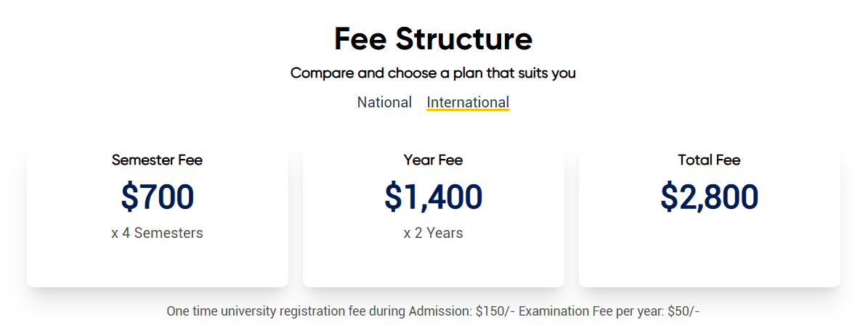This screenshot has width=868, height=333.
Task: Click the $50/- examination fee amount
Action: 684,311
